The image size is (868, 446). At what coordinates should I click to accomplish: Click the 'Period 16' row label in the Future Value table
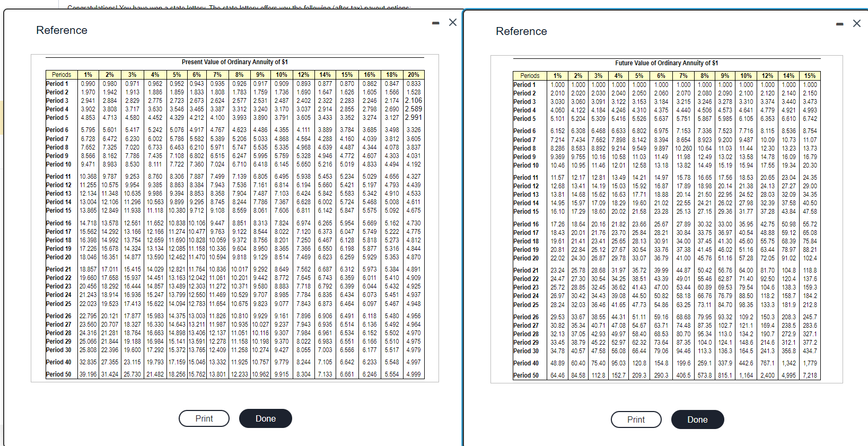(x=526, y=224)
